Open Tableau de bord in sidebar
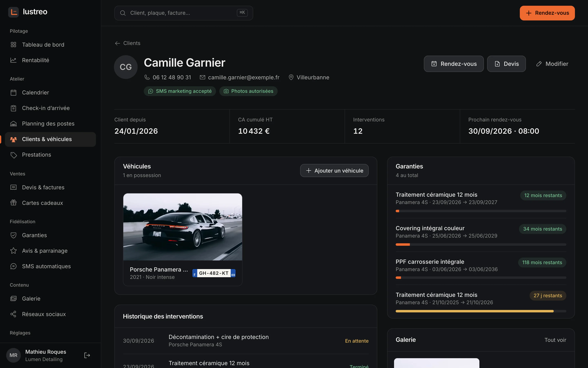The width and height of the screenshot is (588, 368). click(50, 45)
